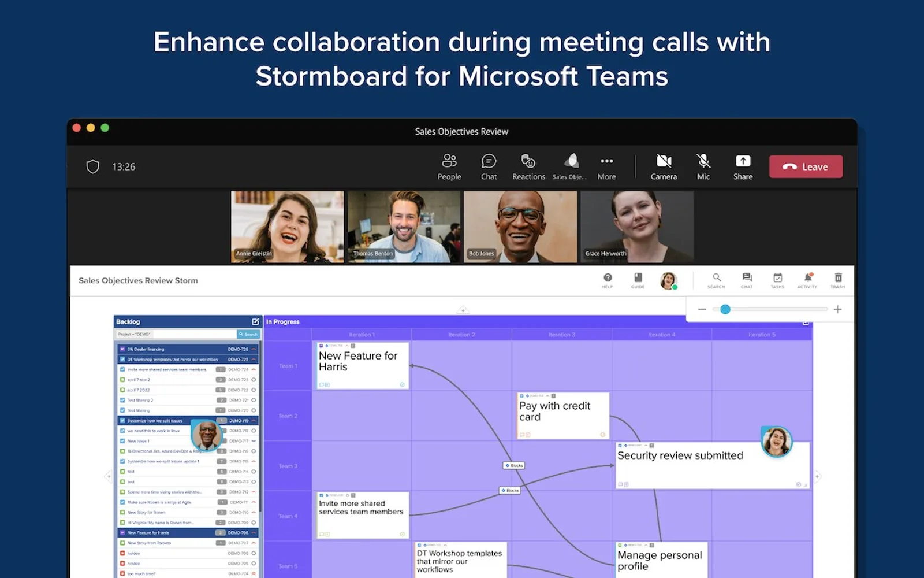Select backlog row 'Test filtering 2'
Screen dimensions: 924x578
point(188,400)
